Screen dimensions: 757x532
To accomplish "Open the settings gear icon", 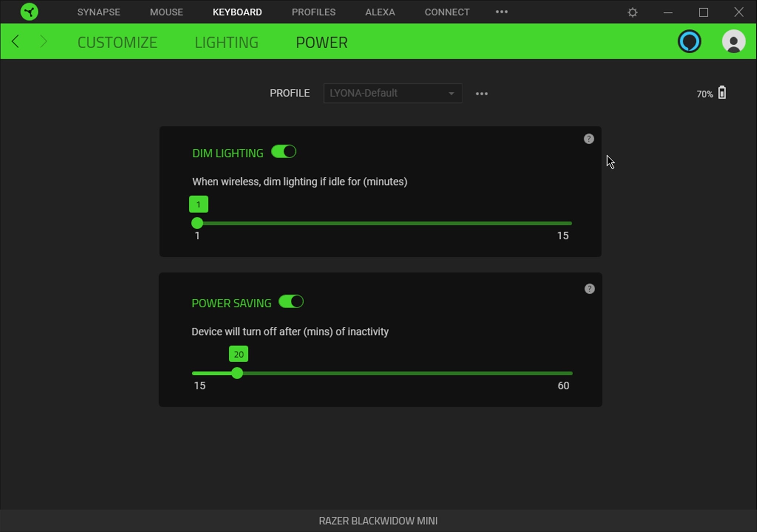I will click(632, 13).
